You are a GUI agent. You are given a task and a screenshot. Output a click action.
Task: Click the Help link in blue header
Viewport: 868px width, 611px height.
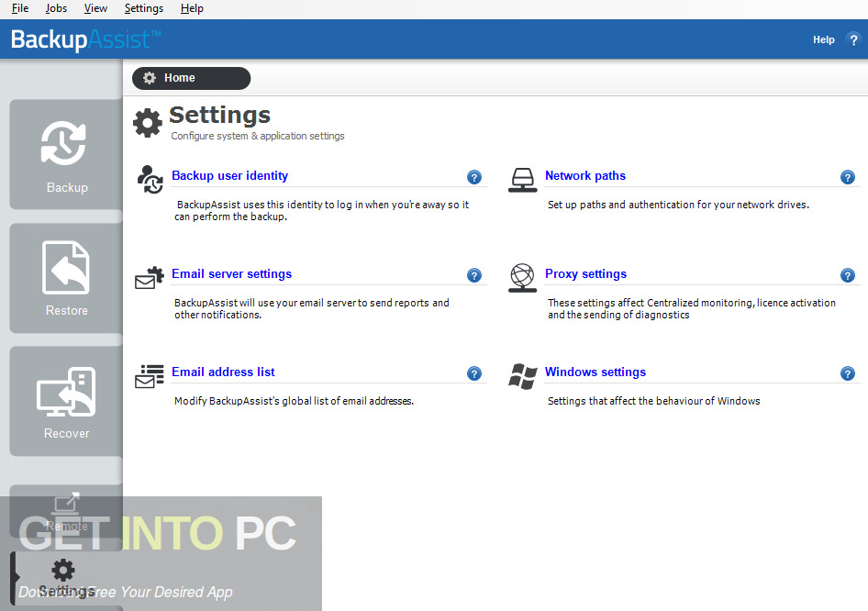pos(823,39)
